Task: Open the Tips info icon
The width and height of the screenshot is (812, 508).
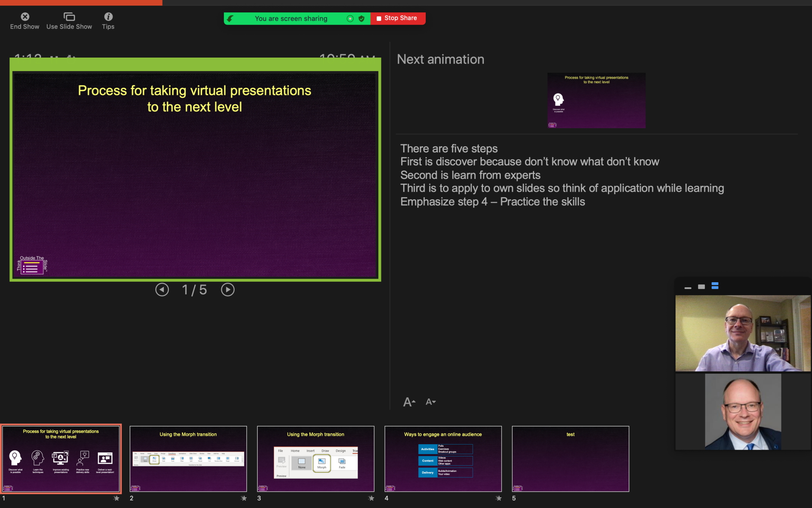Action: 108,17
